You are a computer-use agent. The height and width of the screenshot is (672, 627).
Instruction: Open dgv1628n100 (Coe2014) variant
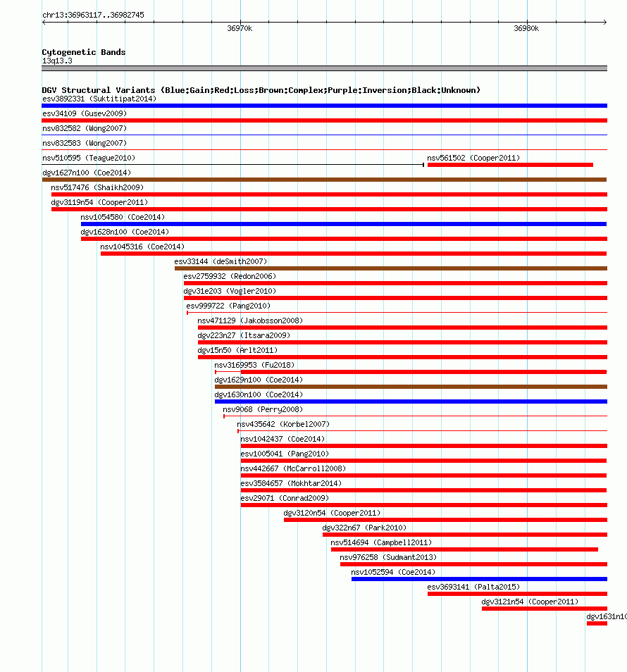pyautogui.click(x=125, y=232)
